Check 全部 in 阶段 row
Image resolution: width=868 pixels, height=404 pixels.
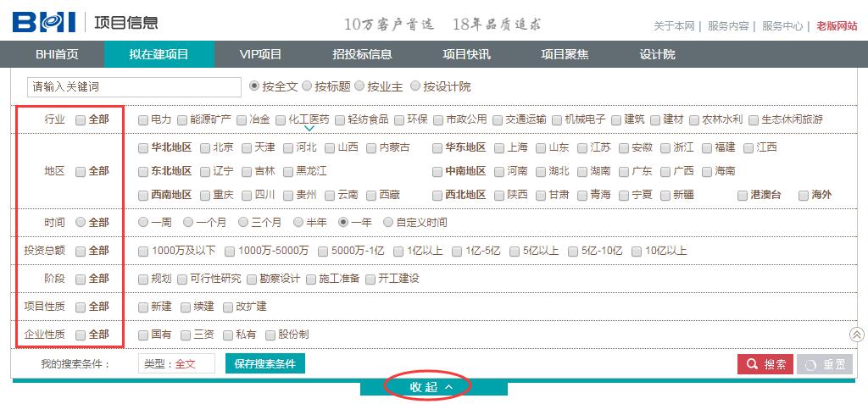click(81, 279)
